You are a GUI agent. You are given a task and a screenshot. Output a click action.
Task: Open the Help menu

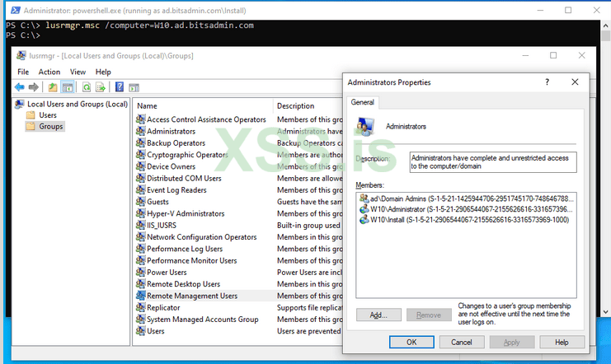[103, 72]
